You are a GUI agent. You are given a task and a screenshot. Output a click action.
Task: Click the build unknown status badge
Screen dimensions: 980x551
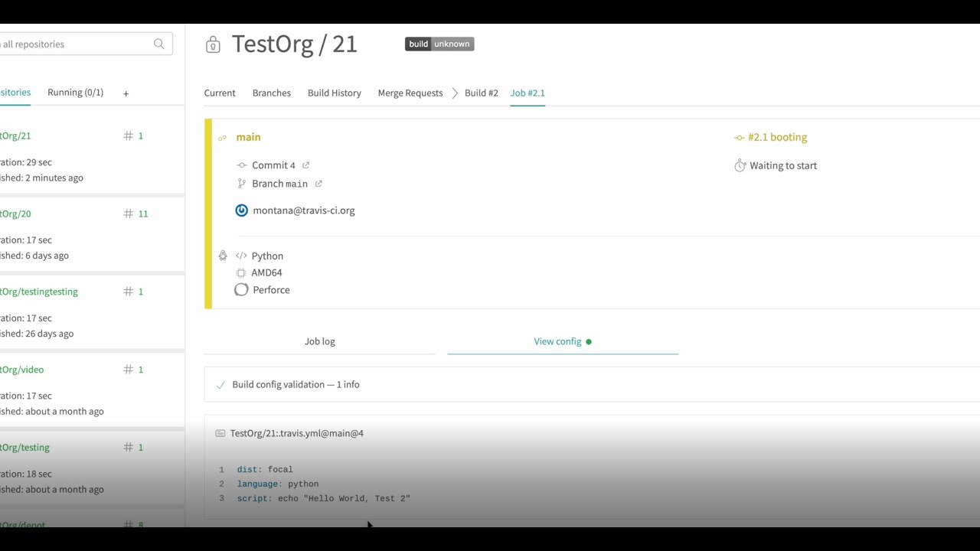point(439,44)
